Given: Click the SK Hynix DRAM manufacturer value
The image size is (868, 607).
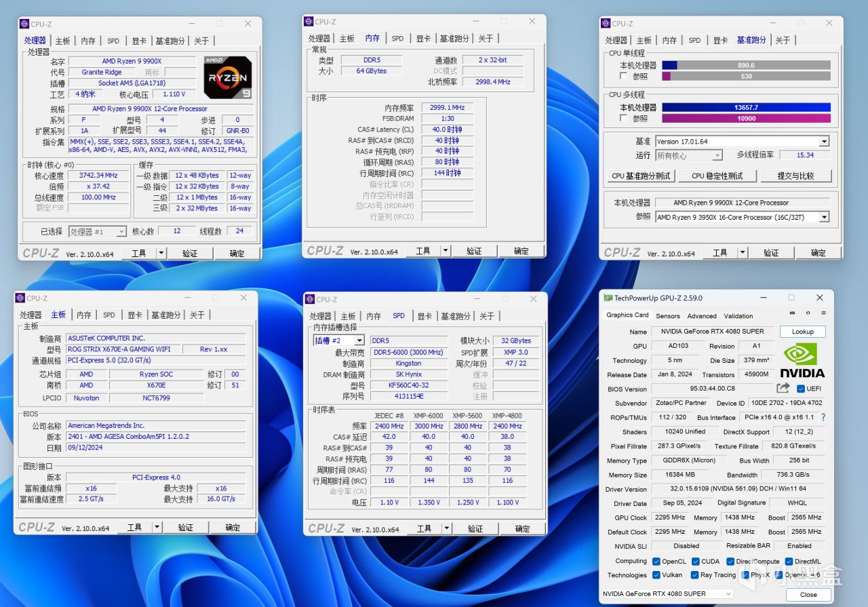Looking at the screenshot, I should [408, 374].
